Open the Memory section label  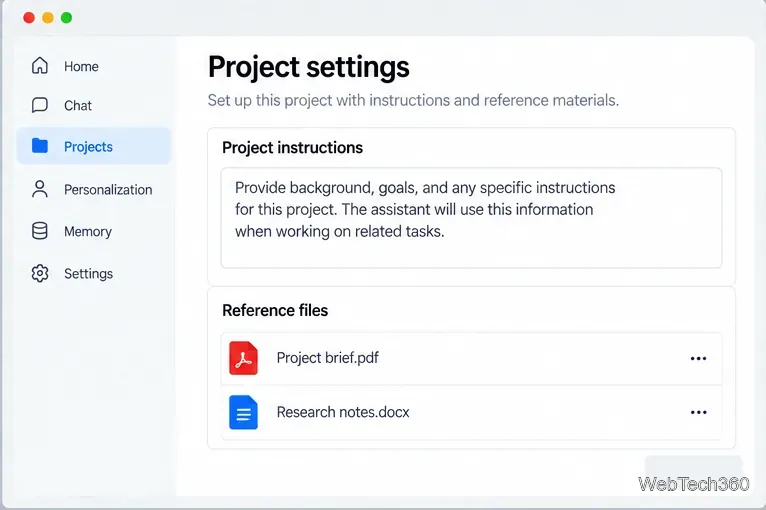(x=88, y=232)
